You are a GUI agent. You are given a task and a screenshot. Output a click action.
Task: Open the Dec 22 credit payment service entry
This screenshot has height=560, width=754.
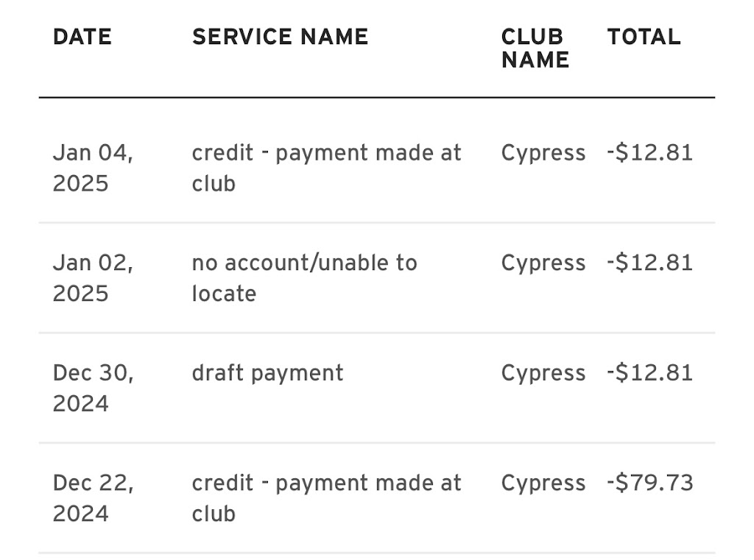tap(326, 497)
